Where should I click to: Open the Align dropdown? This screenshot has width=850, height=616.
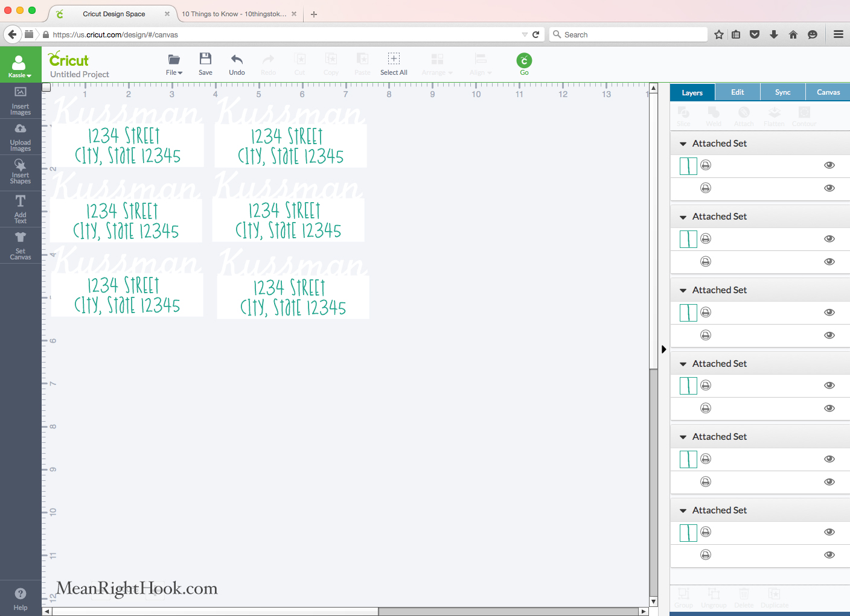click(x=481, y=64)
